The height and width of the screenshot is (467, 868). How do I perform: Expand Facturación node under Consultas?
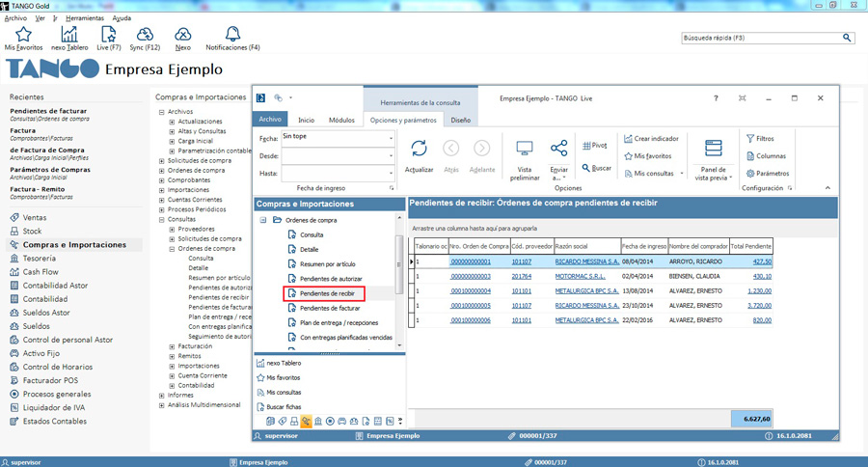point(172,346)
